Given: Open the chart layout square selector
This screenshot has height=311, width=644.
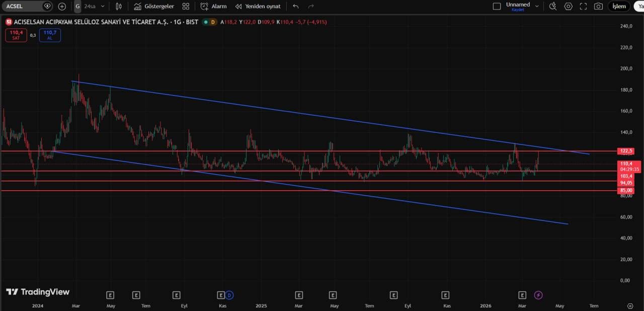Looking at the screenshot, I should [497, 7].
